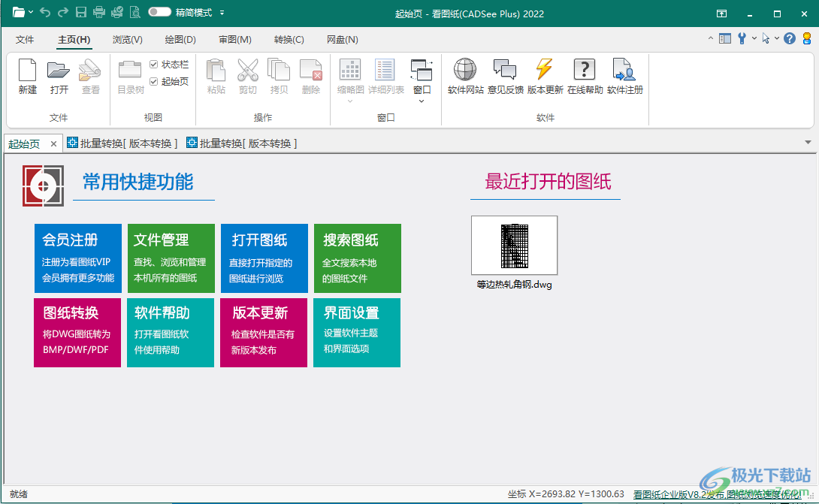The image size is (819, 504).
Task: Click the 缩略图 thumbnail view icon
Action: click(350, 69)
